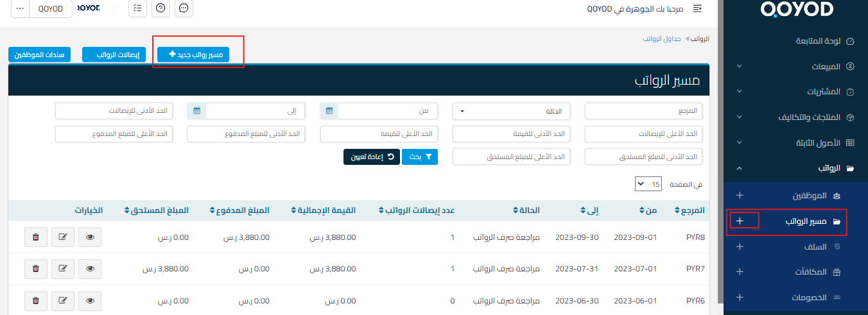Click the QOYOD account button at top

(51, 9)
